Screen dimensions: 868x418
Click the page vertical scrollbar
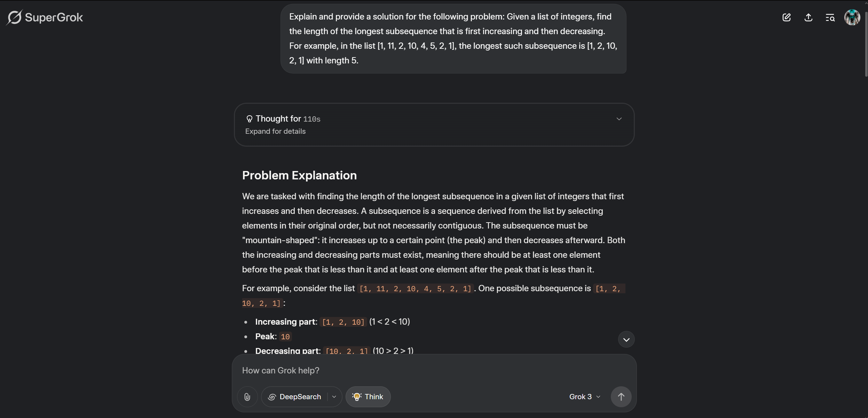click(866, 209)
